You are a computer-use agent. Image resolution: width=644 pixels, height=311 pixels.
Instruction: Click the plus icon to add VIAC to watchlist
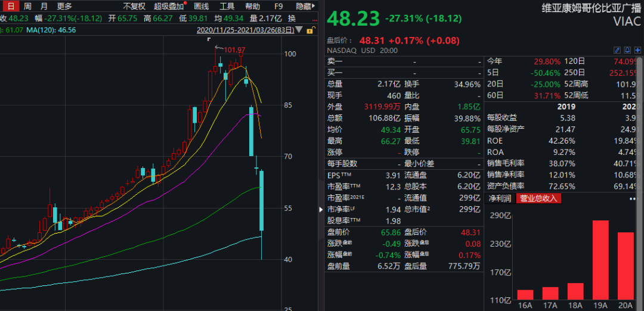637,51
